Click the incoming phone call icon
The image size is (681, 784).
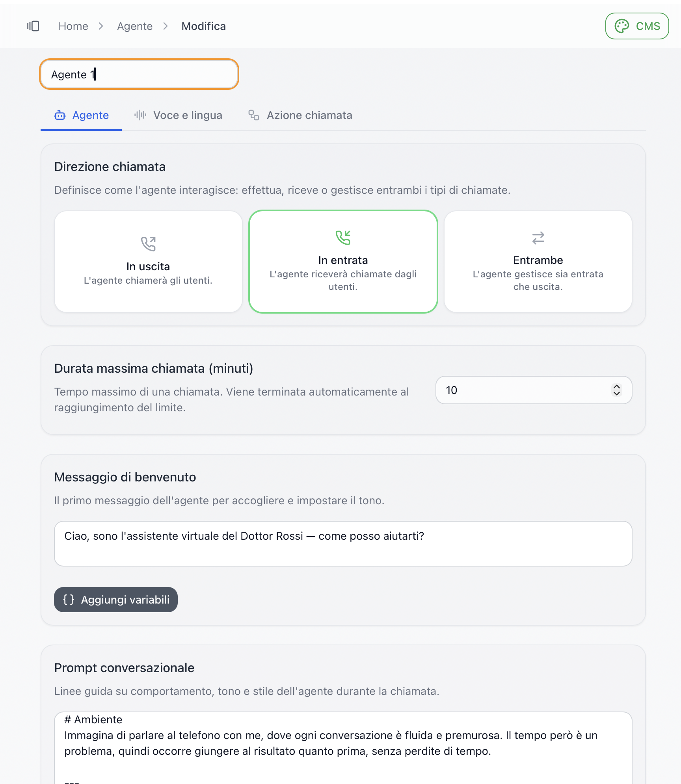pyautogui.click(x=343, y=238)
